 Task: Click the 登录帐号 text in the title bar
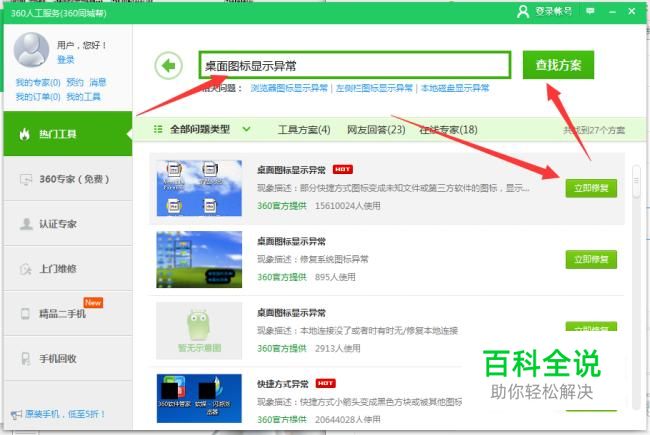coord(553,11)
